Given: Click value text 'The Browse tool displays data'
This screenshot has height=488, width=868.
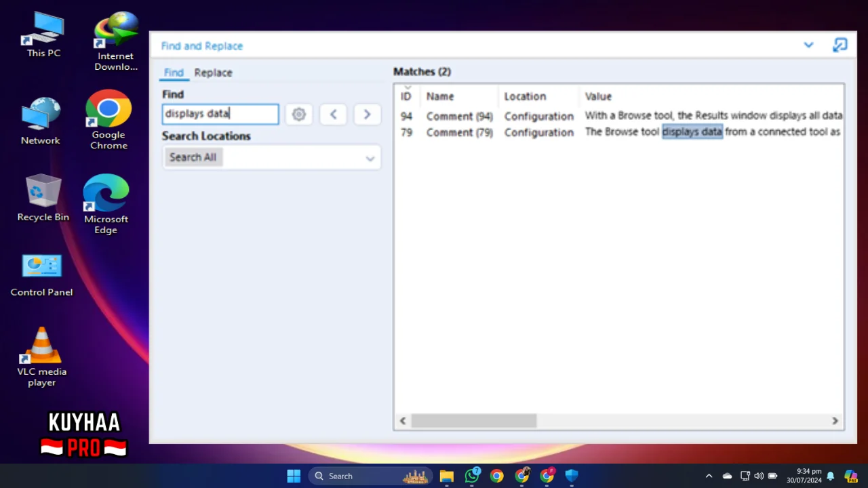Looking at the screenshot, I should (654, 132).
